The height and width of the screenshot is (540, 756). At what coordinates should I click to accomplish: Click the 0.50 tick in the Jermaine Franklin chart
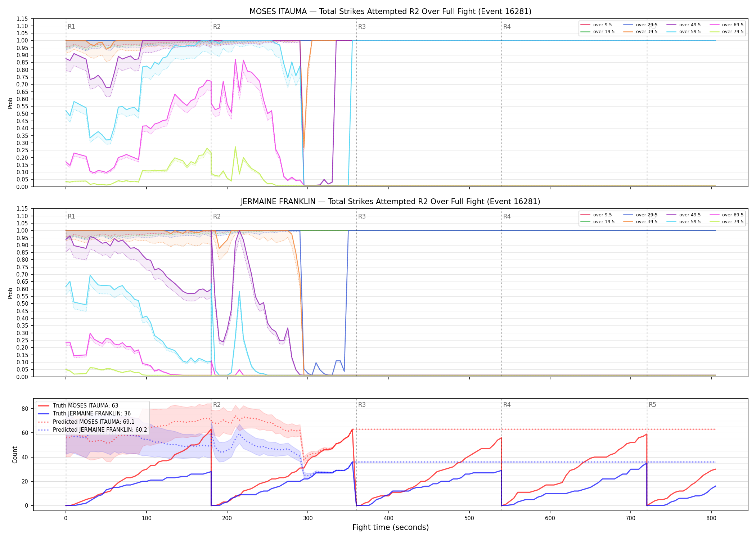(22, 304)
